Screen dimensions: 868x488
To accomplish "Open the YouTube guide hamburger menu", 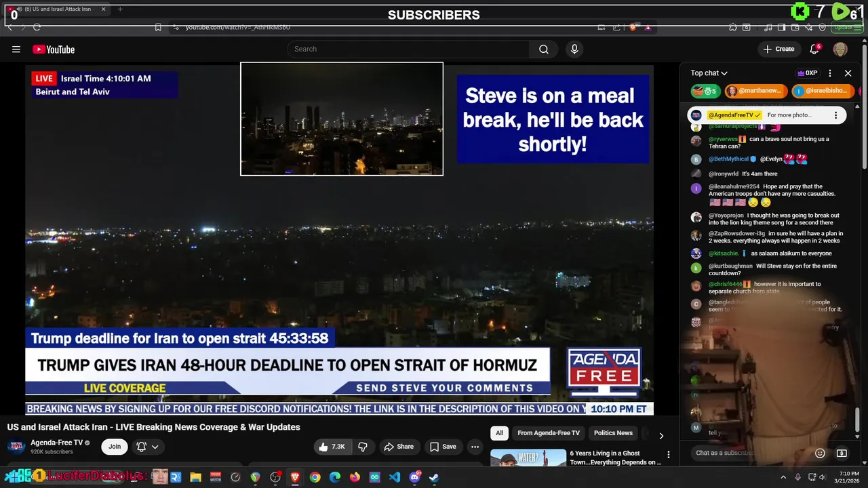I will pyautogui.click(x=16, y=49).
